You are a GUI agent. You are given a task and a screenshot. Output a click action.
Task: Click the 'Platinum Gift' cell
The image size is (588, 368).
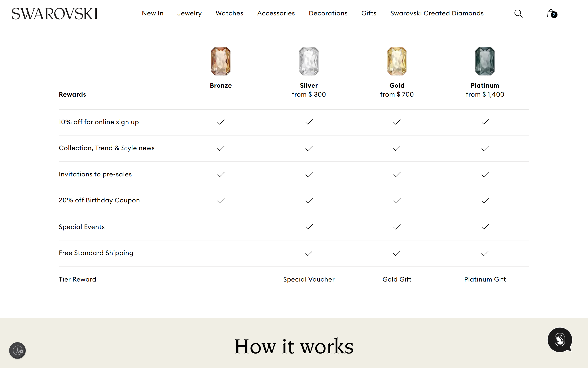pos(485,279)
